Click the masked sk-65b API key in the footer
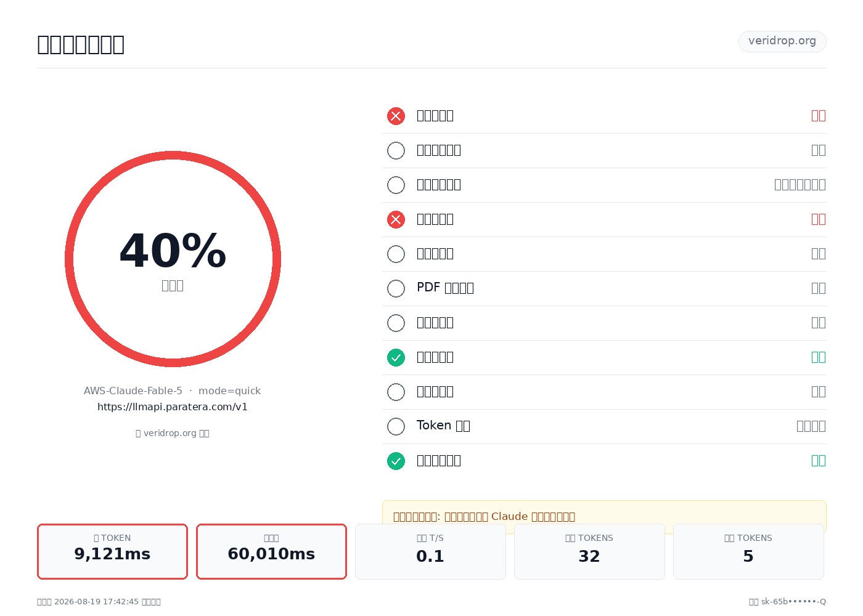The width and height of the screenshot is (863, 616). 787,601
